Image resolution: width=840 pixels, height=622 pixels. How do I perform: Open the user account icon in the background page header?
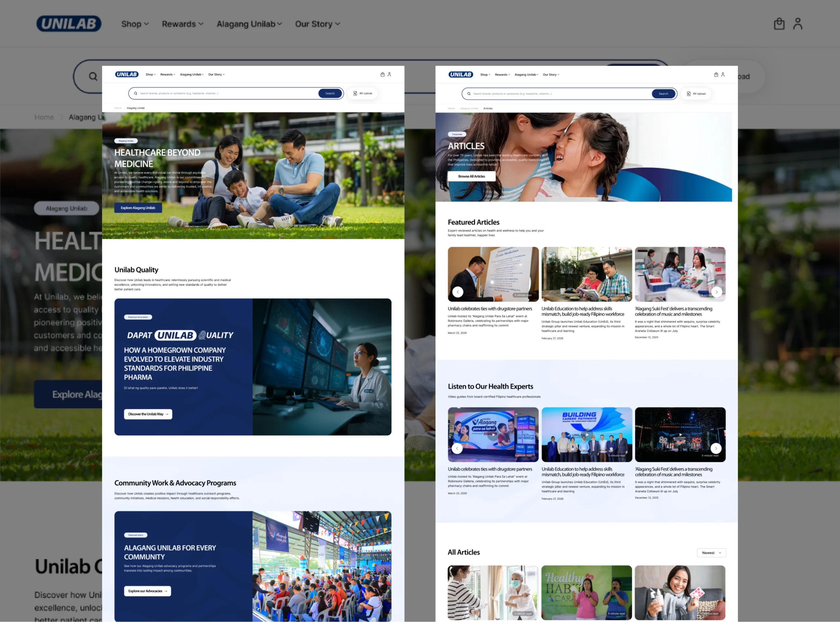click(797, 24)
